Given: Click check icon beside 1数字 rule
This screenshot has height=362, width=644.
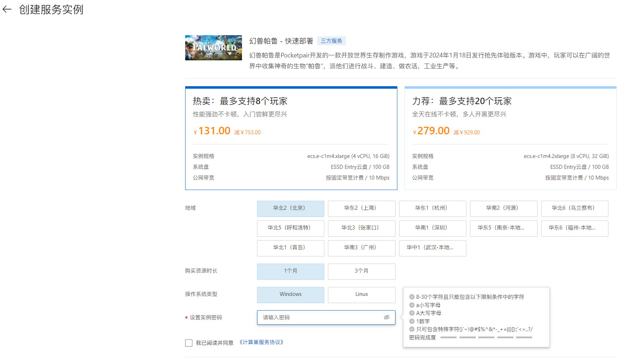Looking at the screenshot, I should point(412,321).
